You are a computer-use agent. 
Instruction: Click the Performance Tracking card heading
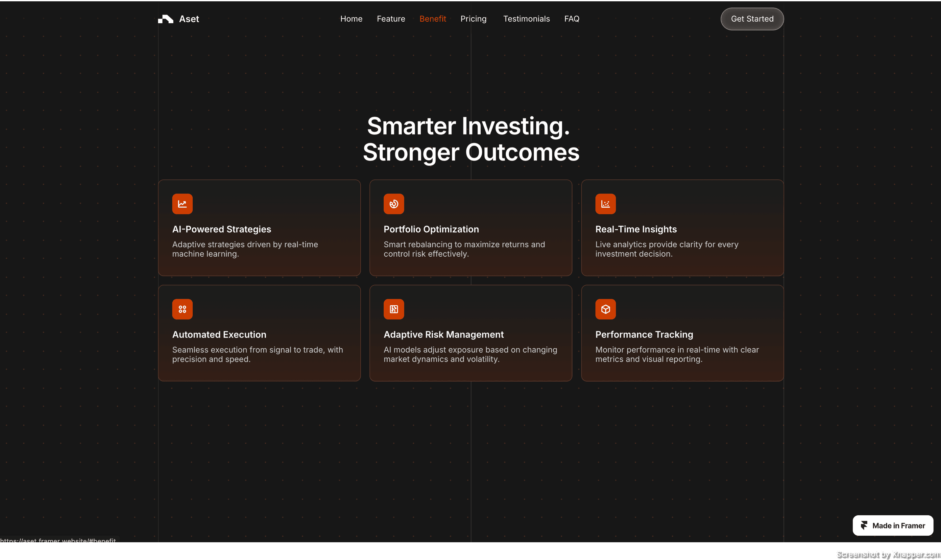click(644, 334)
